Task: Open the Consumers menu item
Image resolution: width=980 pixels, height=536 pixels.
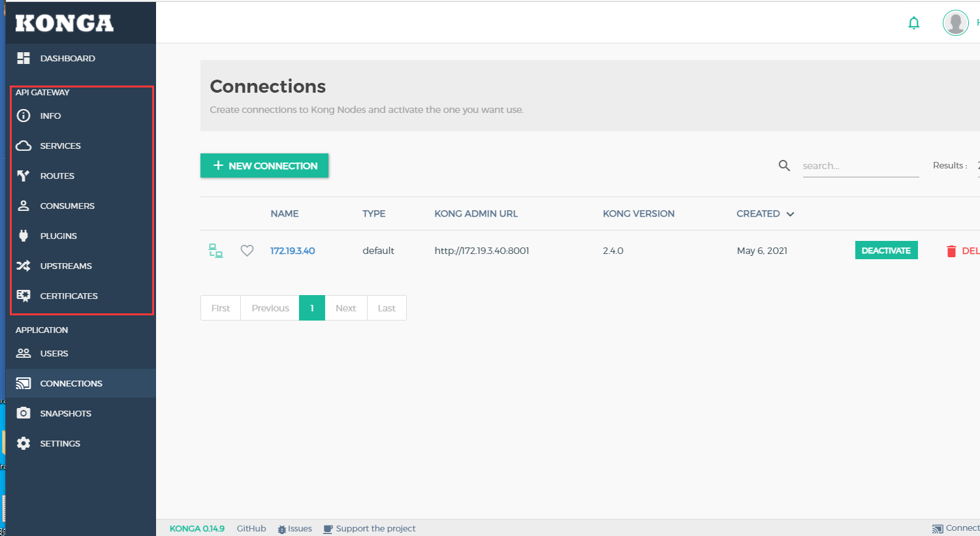Action: point(80,206)
